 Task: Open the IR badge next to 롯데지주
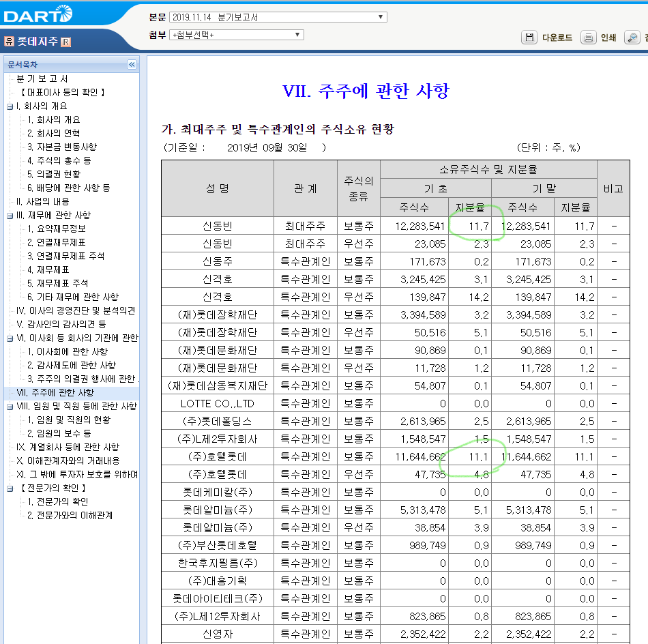65,42
